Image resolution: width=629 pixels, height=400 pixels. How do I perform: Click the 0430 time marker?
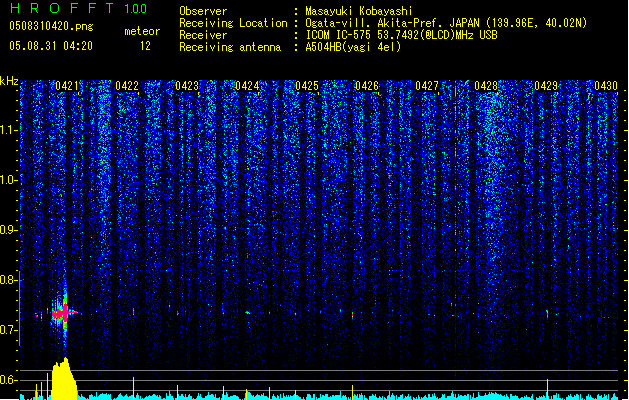(606, 86)
